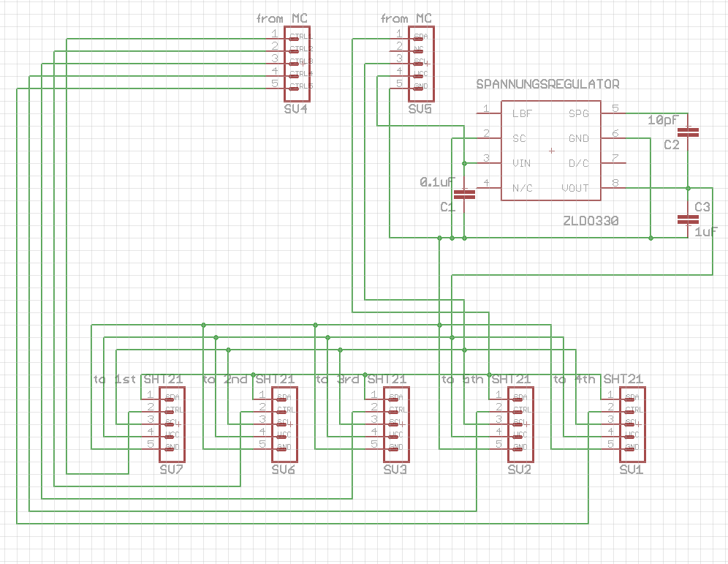
Task: Select capacitor C3 symbol
Action: coord(688,219)
